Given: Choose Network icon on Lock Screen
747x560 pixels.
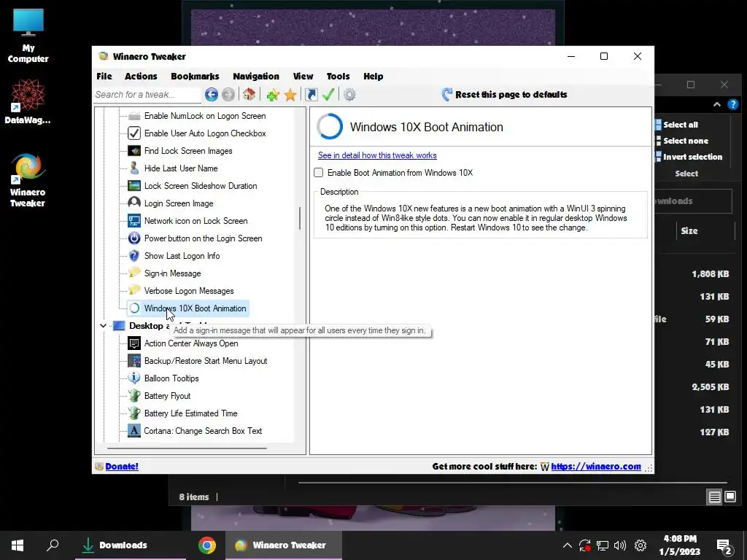Looking at the screenshot, I should pyautogui.click(x=196, y=221).
